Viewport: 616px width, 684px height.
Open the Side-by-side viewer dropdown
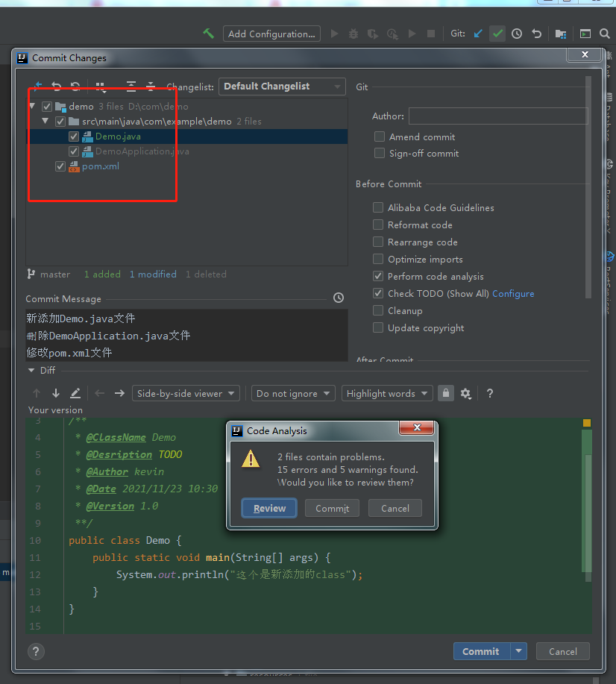pos(186,394)
